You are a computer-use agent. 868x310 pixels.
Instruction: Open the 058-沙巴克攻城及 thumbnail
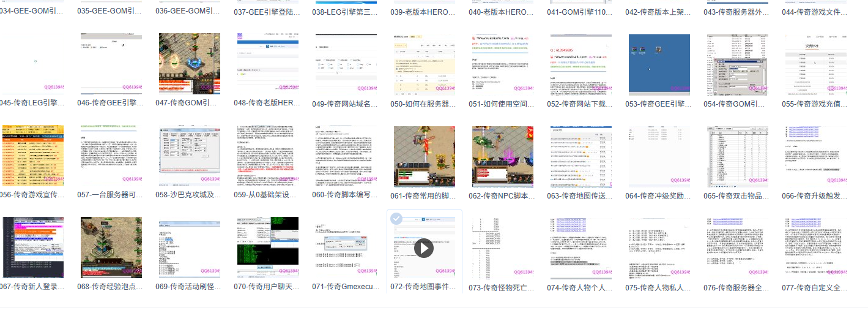click(190, 156)
